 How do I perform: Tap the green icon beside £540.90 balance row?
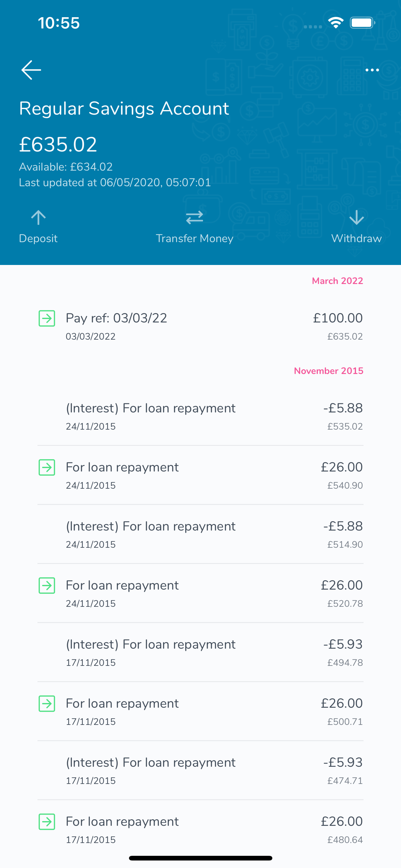coord(47,467)
